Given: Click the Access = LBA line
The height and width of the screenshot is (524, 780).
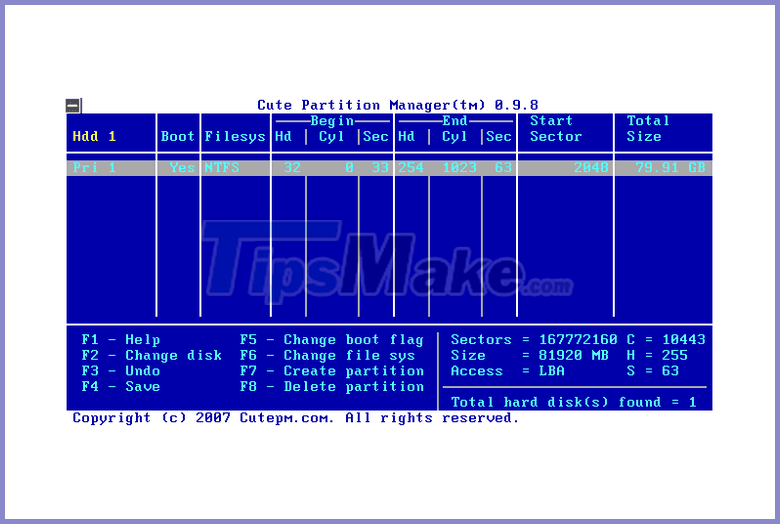Looking at the screenshot, I should click(507, 371).
